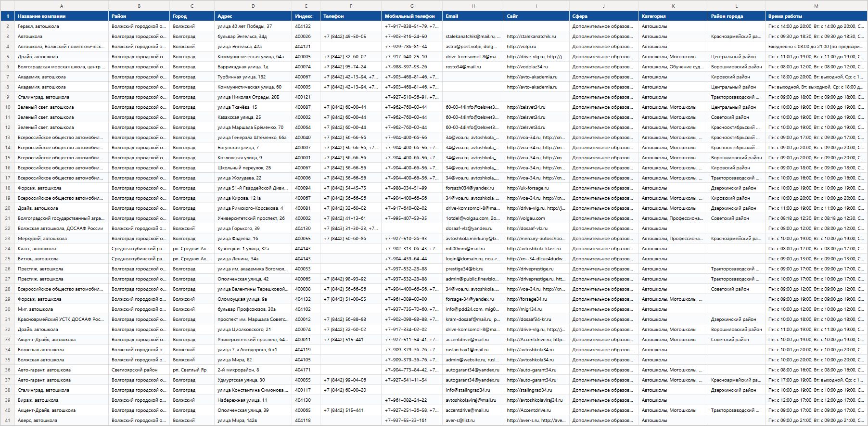
Task: Select the 'Ополченская улица, 42' cell
Action: pyautogui.click(x=253, y=279)
